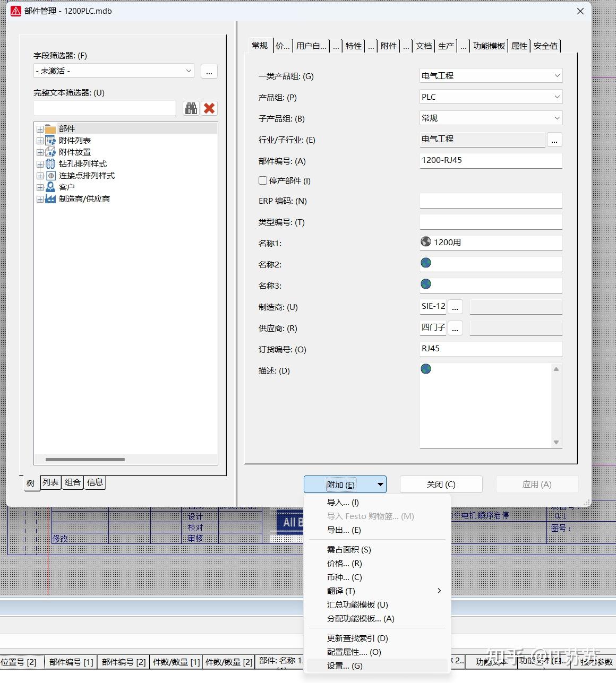Expand the 部件 tree node
The height and width of the screenshot is (683, 616).
(40, 128)
